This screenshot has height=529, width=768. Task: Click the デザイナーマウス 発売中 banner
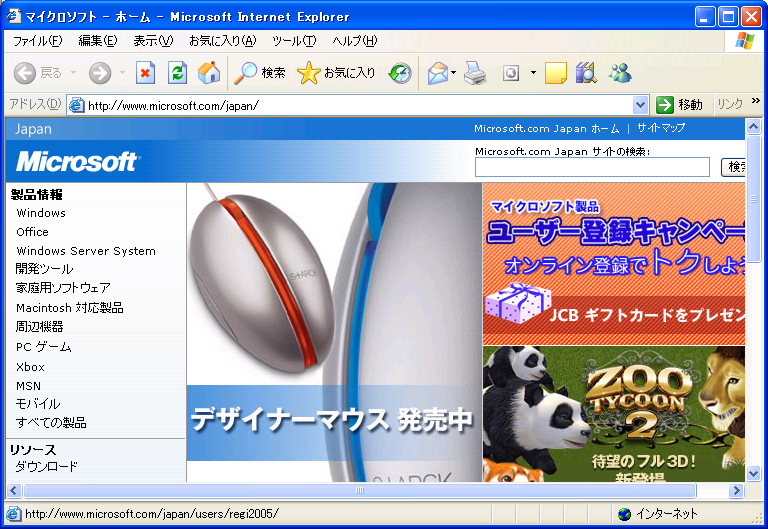[335, 333]
